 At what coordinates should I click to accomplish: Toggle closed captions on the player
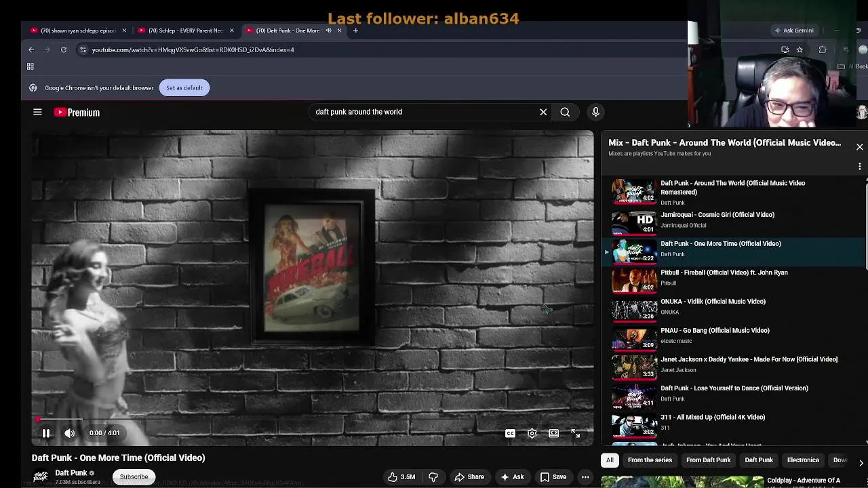510,433
